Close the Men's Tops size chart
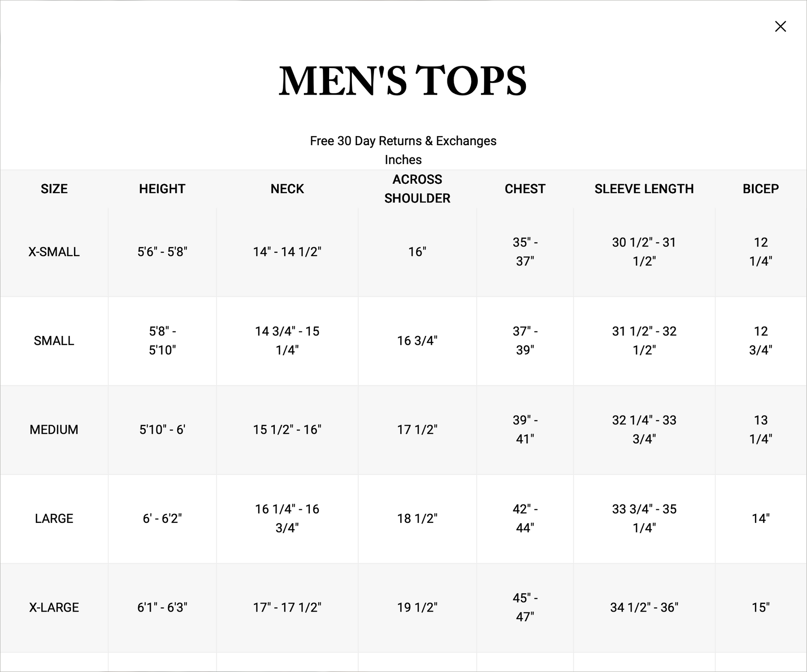Image resolution: width=807 pixels, height=672 pixels. coord(780,26)
